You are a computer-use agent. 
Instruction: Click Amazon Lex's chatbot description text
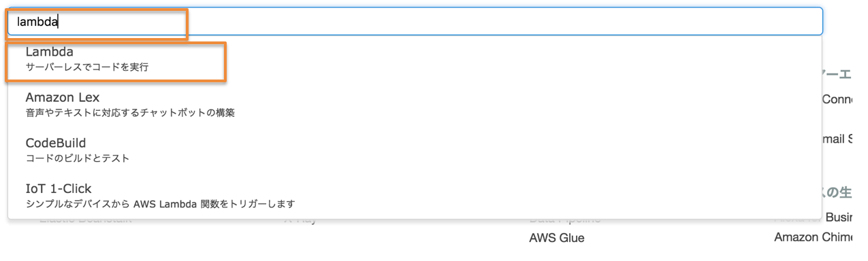[130, 113]
